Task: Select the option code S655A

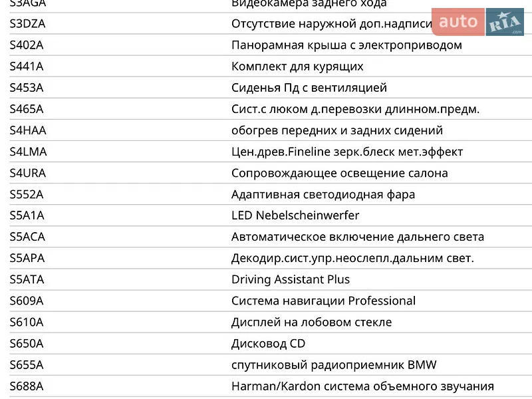Action: [27, 365]
